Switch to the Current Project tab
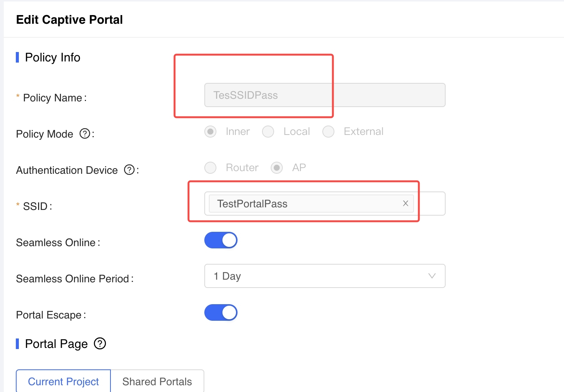 click(x=63, y=381)
